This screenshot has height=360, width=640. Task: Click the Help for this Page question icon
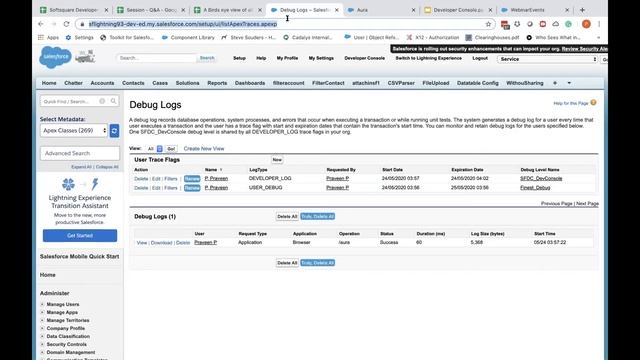click(593, 103)
